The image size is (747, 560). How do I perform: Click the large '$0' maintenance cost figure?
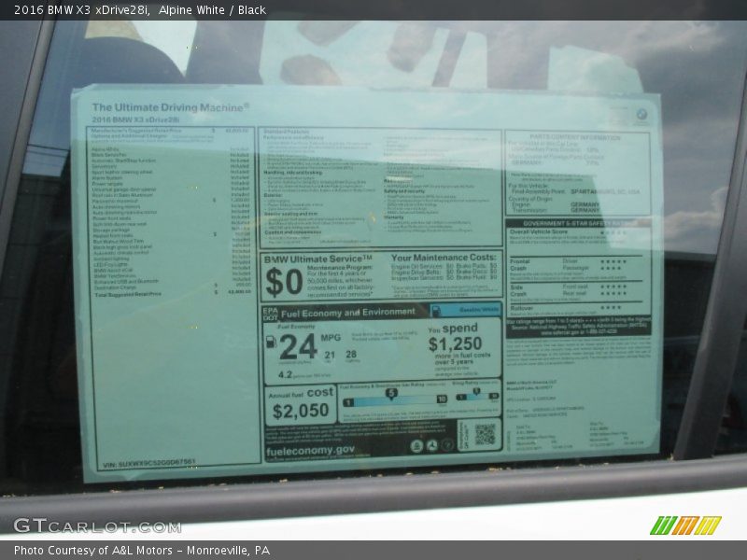284,282
